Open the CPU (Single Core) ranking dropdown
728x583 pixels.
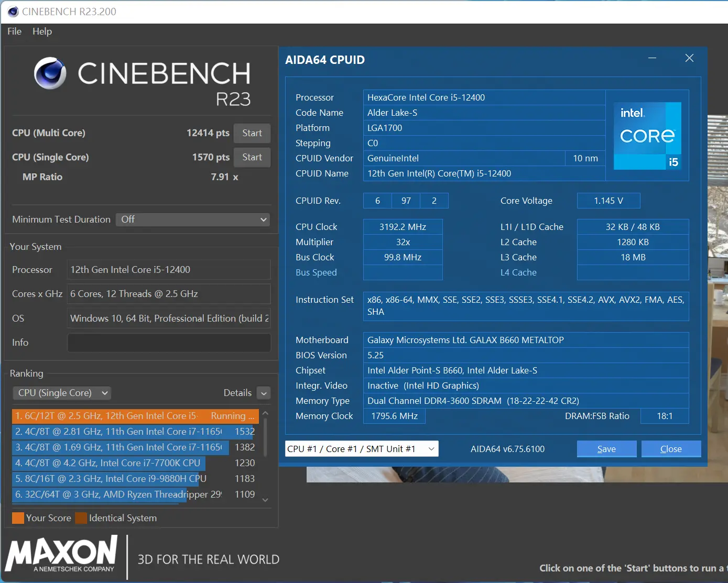62,393
